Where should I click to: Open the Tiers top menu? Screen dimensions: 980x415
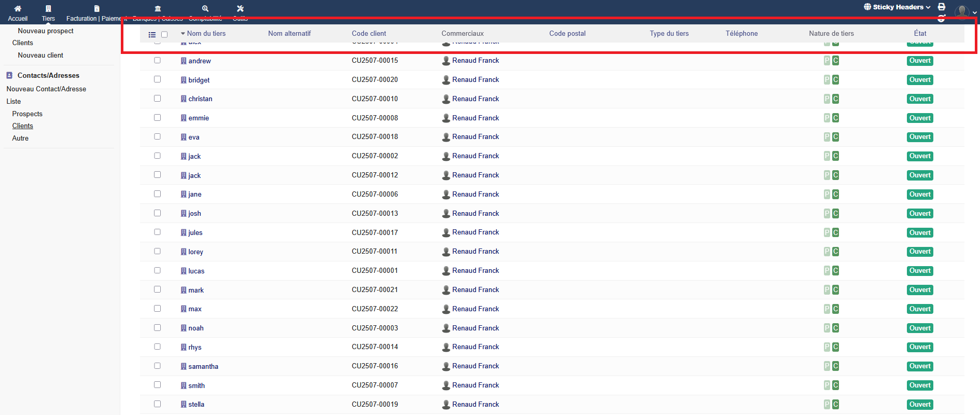(x=48, y=13)
